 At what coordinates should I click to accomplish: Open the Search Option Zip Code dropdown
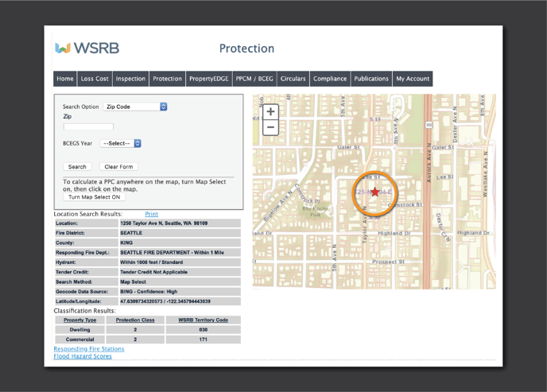click(135, 107)
